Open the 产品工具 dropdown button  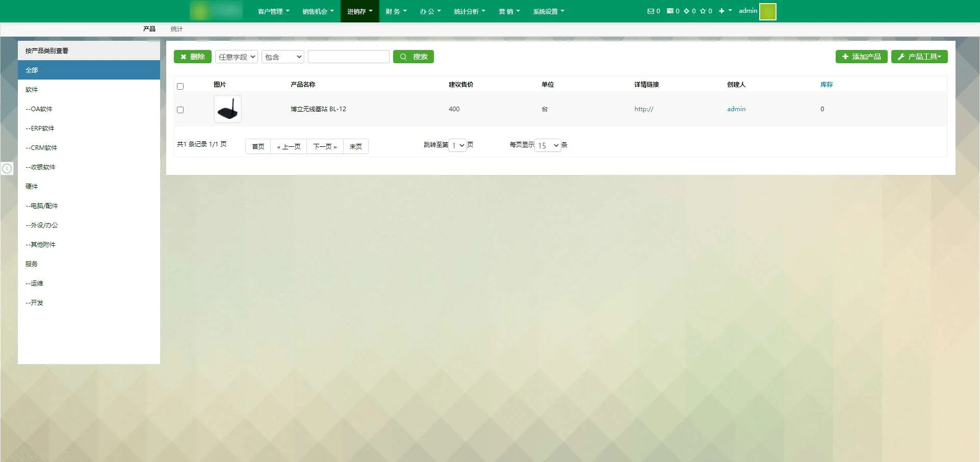point(919,57)
